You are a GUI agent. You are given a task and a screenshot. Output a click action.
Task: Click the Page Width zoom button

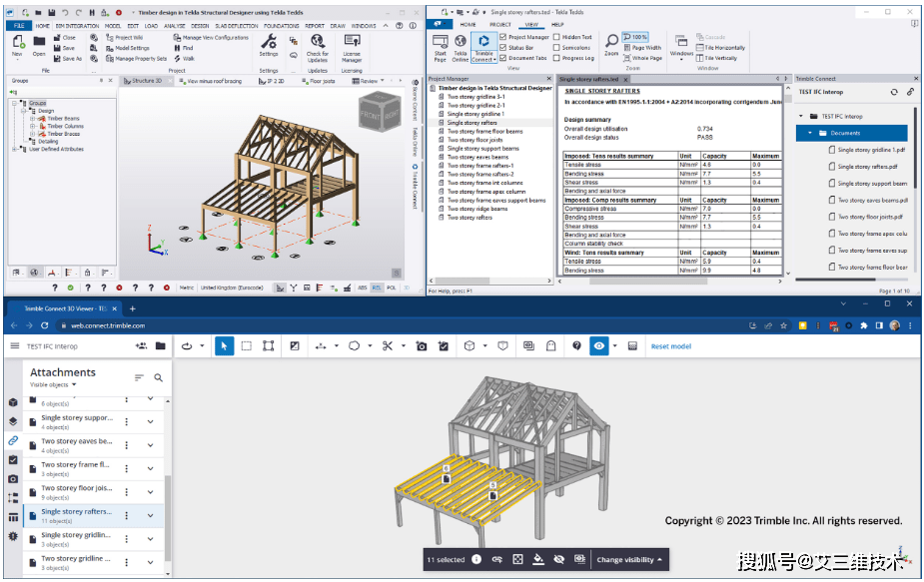pyautogui.click(x=642, y=48)
